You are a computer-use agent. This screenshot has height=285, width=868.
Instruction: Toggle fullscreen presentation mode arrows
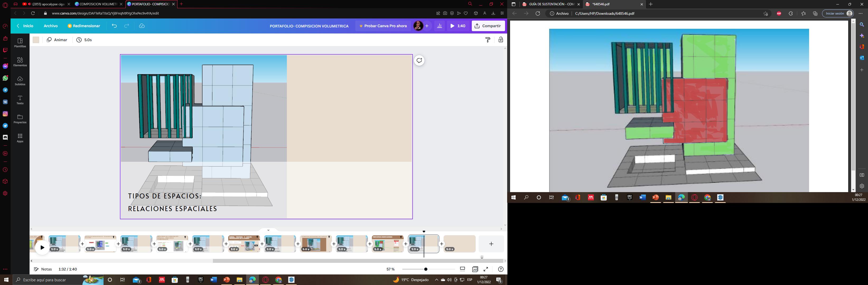486,269
